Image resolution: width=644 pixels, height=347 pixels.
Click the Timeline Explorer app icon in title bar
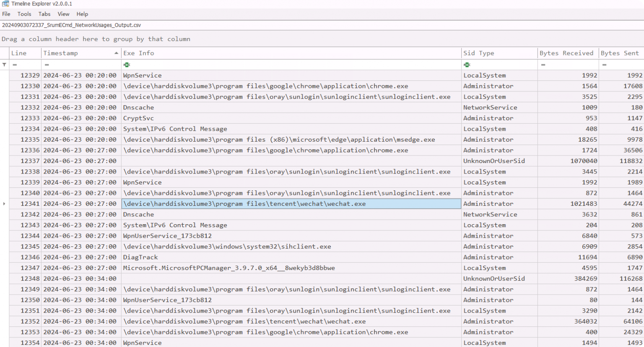tap(5, 4)
